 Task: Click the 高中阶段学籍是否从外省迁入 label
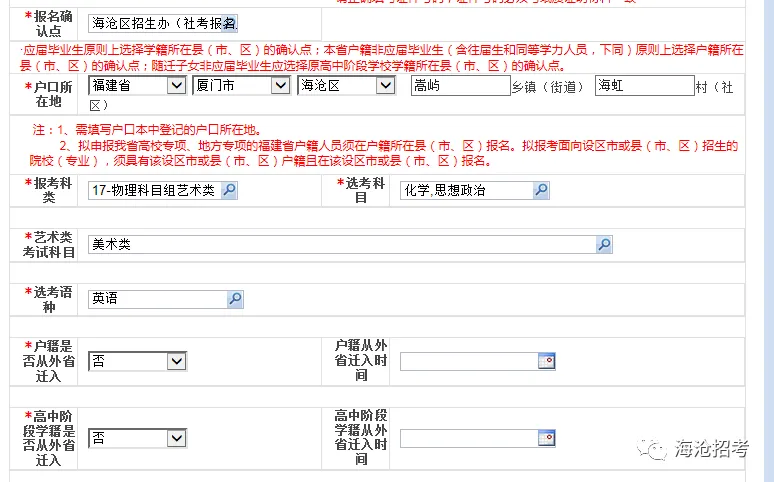pyautogui.click(x=48, y=439)
